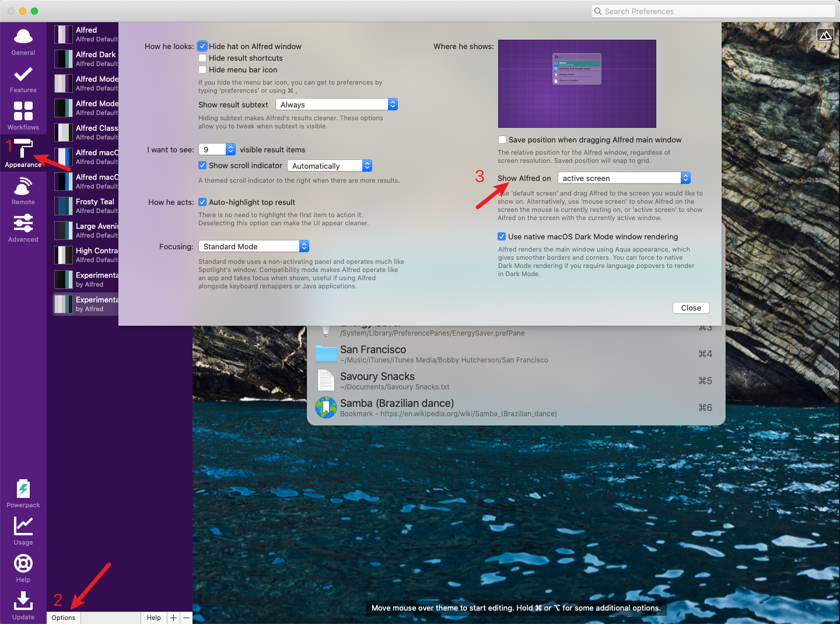Open scroll indicator Automatically dropdown

coord(330,166)
